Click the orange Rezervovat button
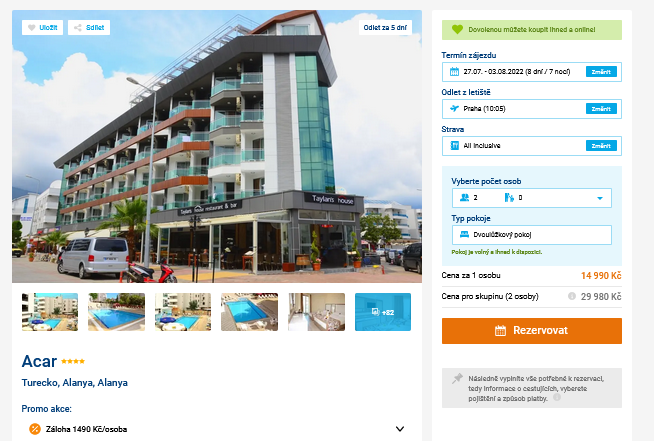654x441 pixels. point(532,331)
